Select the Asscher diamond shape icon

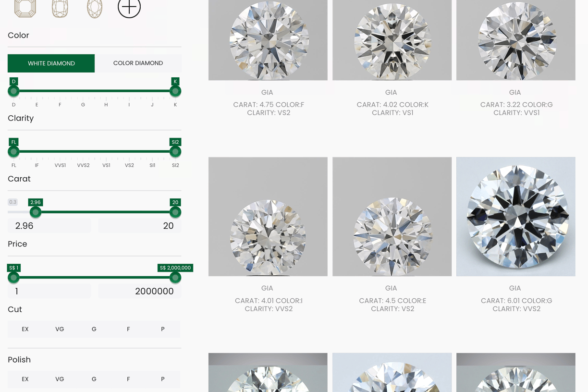point(25,9)
